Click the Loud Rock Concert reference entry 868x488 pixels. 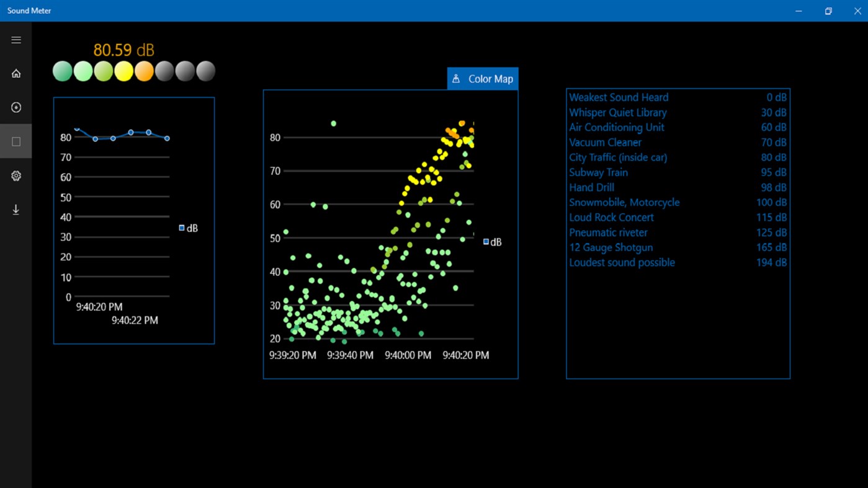tap(611, 217)
